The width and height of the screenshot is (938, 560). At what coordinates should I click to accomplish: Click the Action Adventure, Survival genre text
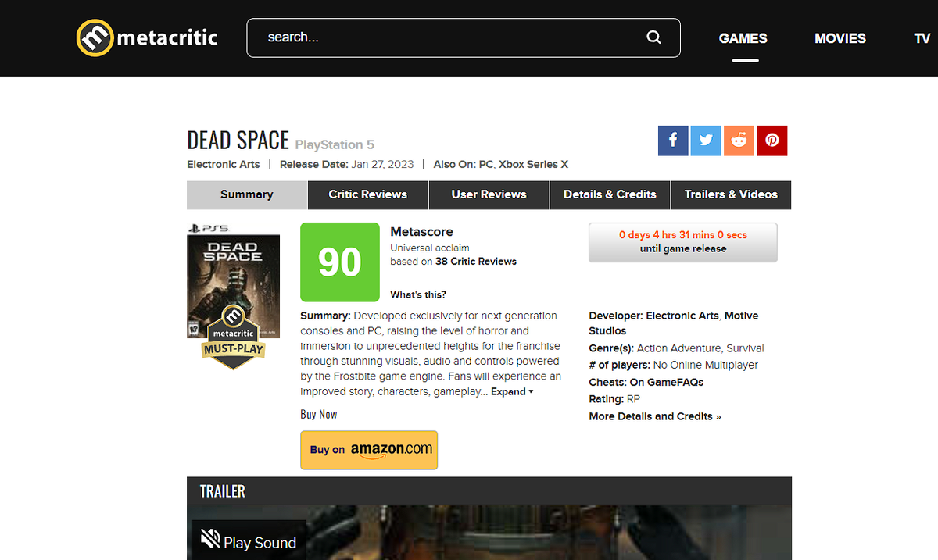click(700, 348)
